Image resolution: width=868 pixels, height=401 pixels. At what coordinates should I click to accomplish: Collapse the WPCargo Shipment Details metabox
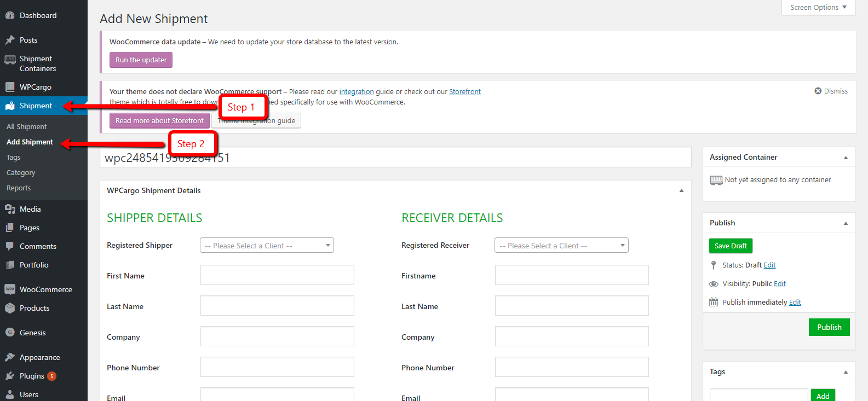pyautogui.click(x=681, y=190)
